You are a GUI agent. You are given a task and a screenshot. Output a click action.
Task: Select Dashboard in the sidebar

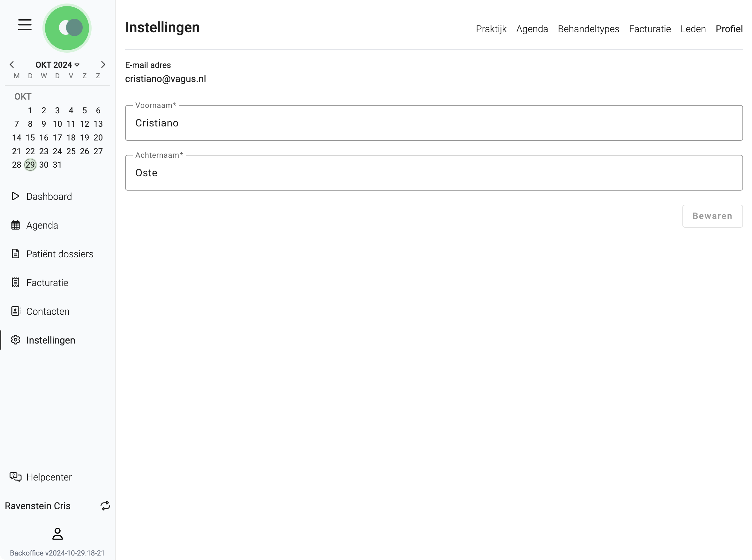(x=49, y=196)
